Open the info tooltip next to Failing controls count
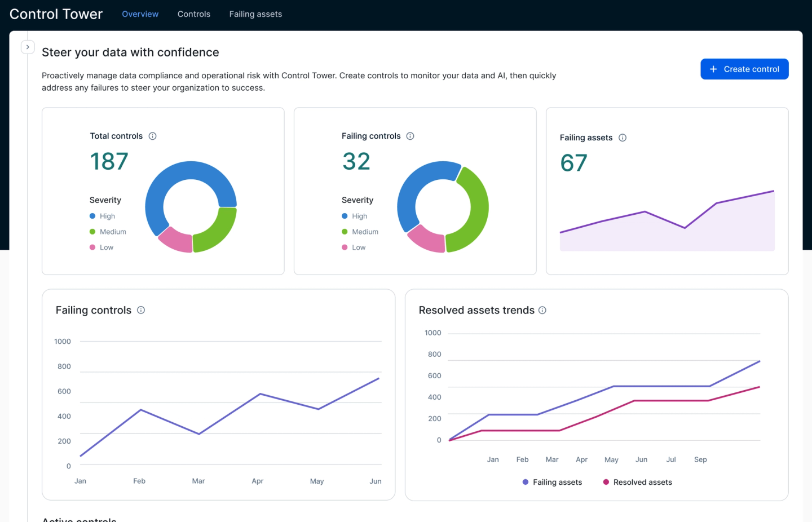 [x=410, y=136]
